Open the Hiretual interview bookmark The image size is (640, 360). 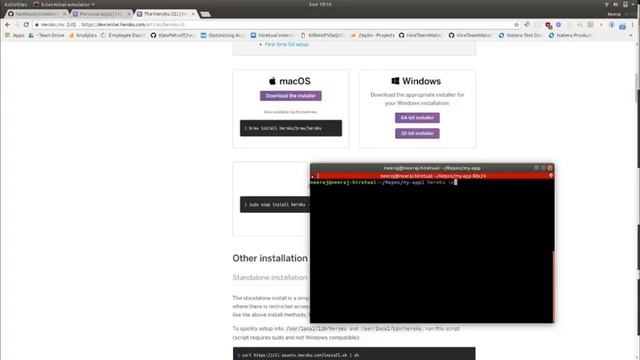click(x=272, y=36)
